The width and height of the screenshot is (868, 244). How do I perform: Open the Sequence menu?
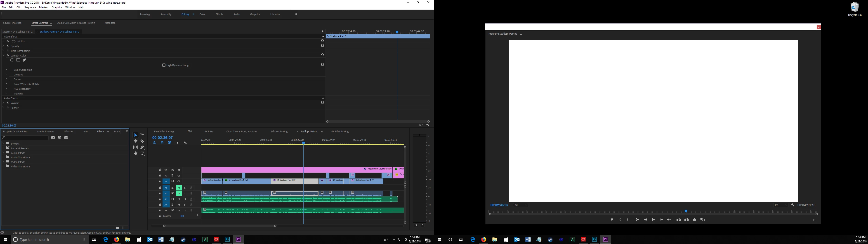coord(30,7)
